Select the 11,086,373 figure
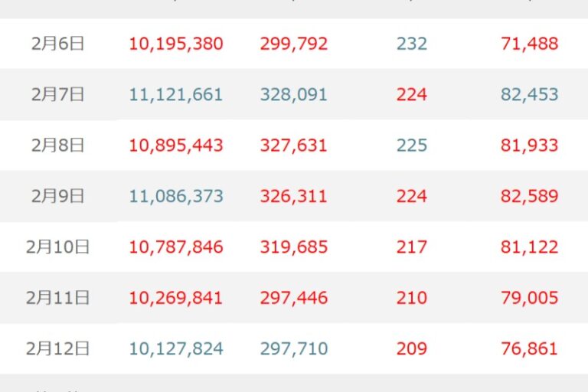 176,196
